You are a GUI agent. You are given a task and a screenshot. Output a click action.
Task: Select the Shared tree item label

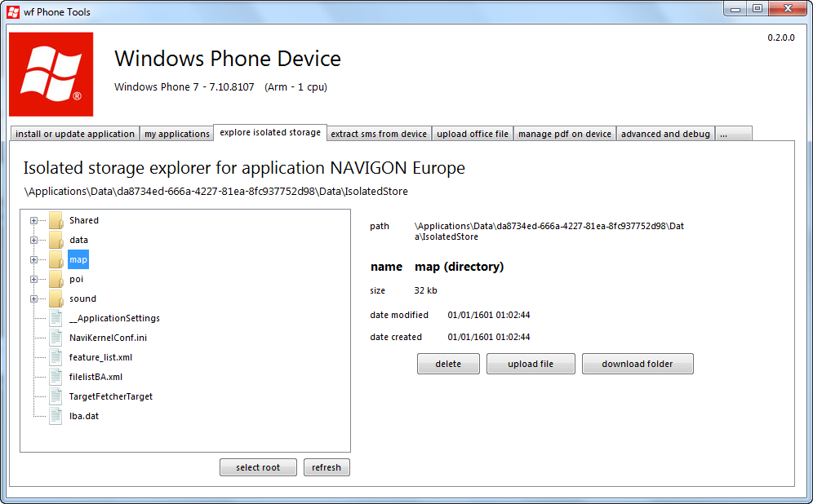click(84, 220)
